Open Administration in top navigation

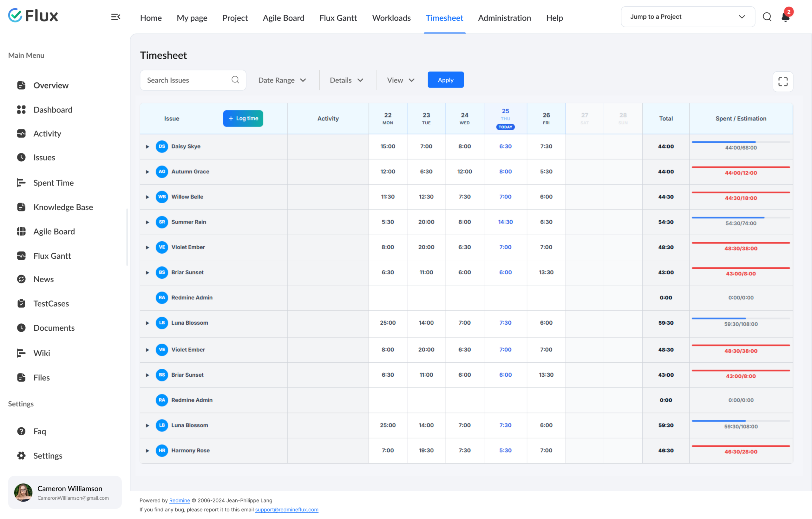[504, 17]
